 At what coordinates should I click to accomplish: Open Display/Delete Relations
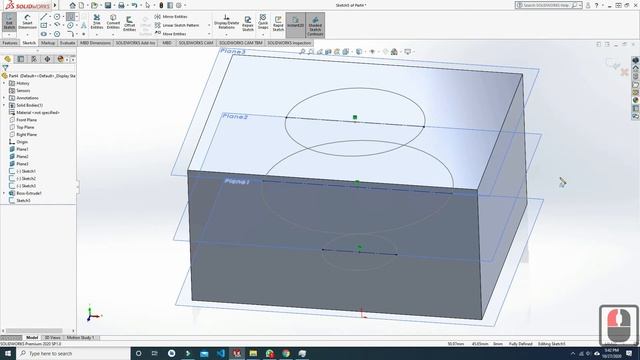coord(227,22)
